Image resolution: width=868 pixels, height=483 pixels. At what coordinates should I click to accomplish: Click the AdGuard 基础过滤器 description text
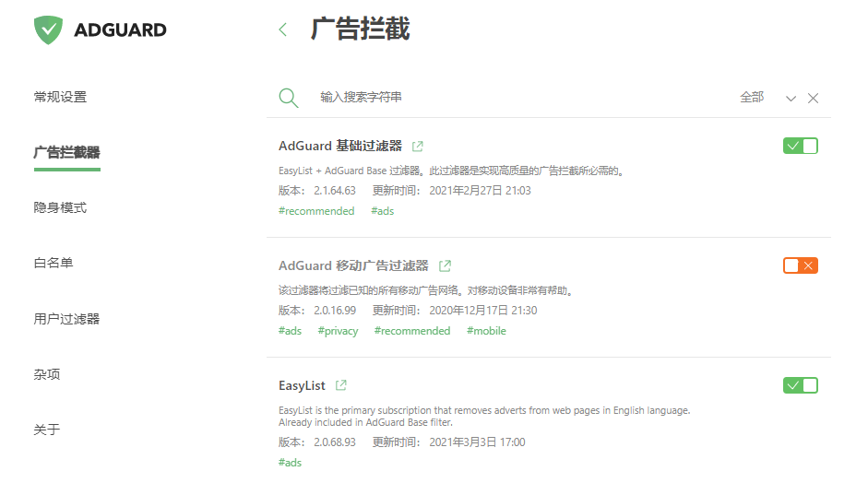click(452, 171)
